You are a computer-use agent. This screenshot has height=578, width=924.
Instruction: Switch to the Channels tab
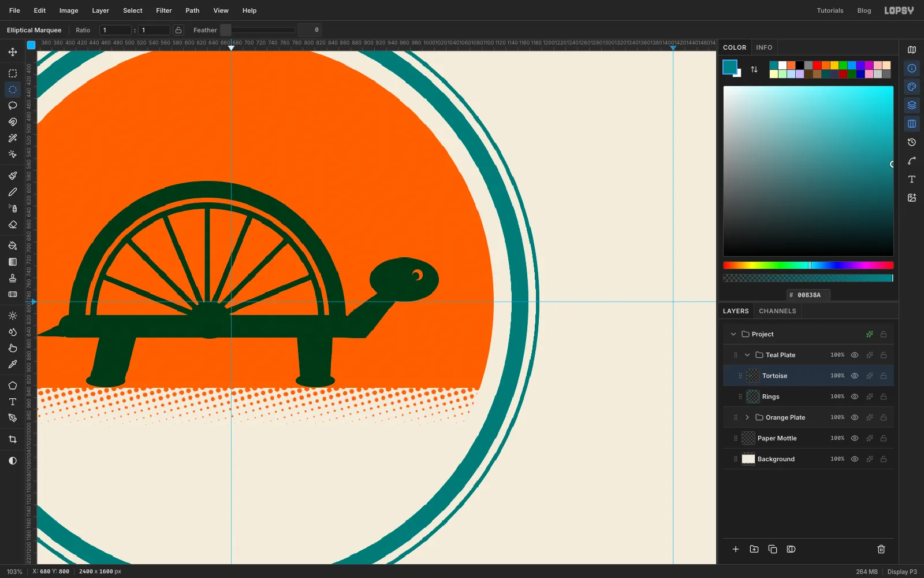(x=777, y=311)
